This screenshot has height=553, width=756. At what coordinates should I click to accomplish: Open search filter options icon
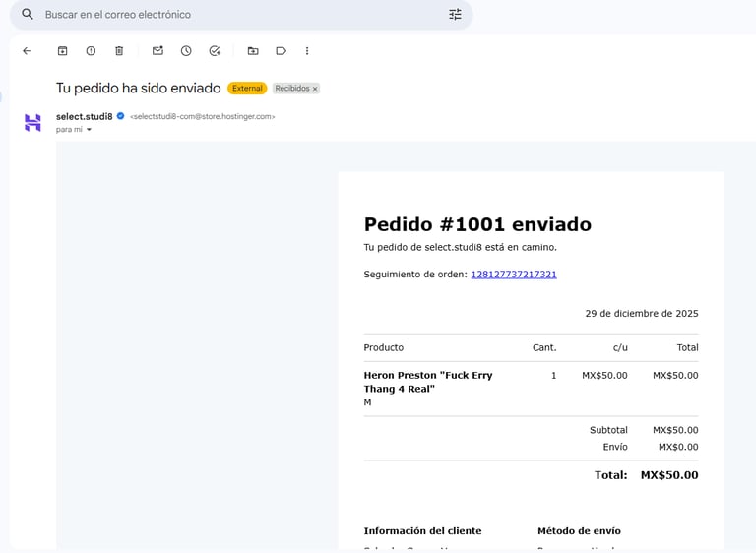point(455,15)
